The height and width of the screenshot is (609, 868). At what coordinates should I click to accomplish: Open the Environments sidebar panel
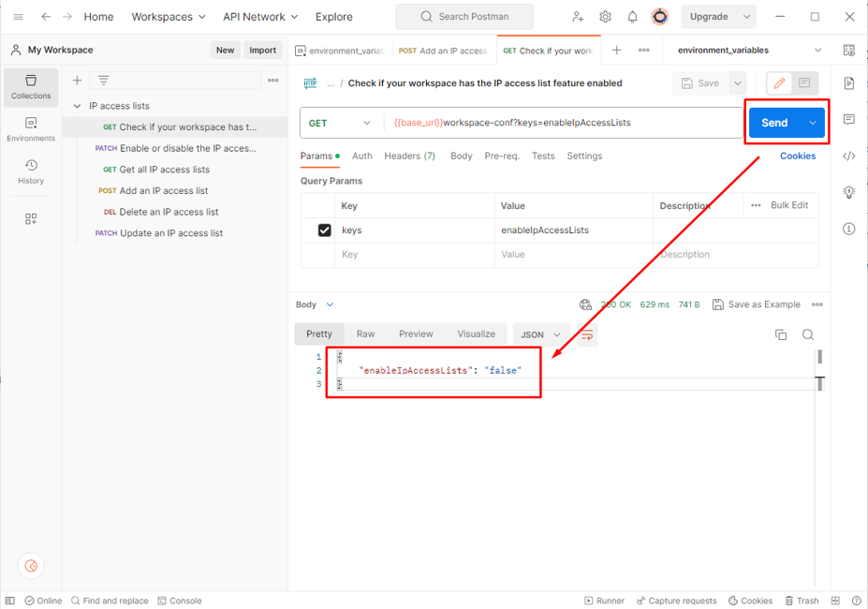point(31,129)
